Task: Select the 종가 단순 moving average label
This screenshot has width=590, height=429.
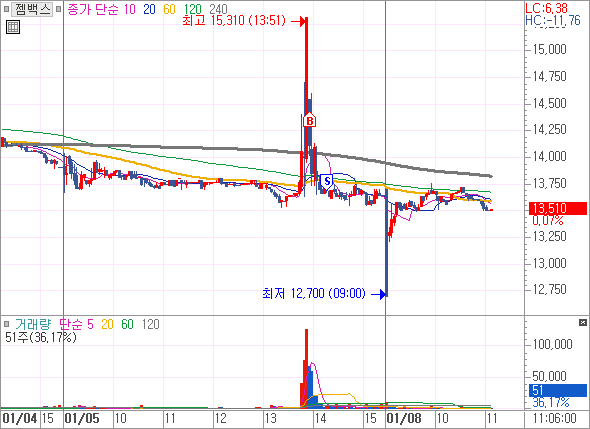Action: (x=93, y=9)
